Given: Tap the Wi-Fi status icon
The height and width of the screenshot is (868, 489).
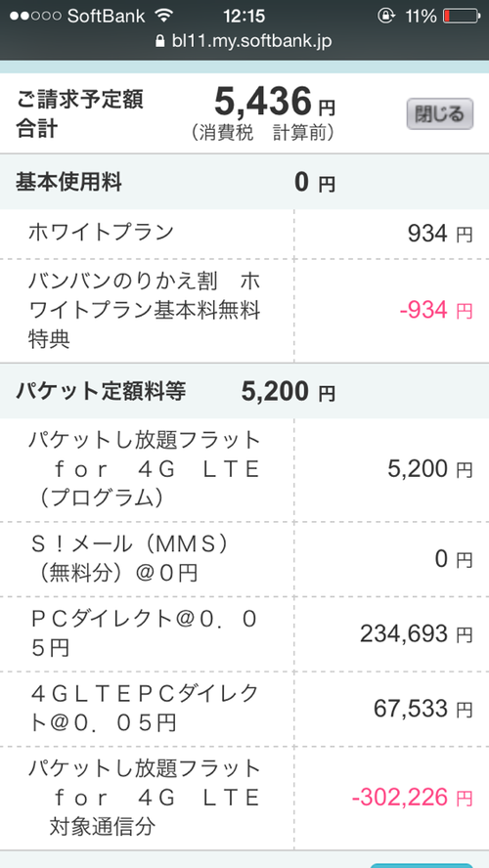Looking at the screenshot, I should pyautogui.click(x=164, y=16).
